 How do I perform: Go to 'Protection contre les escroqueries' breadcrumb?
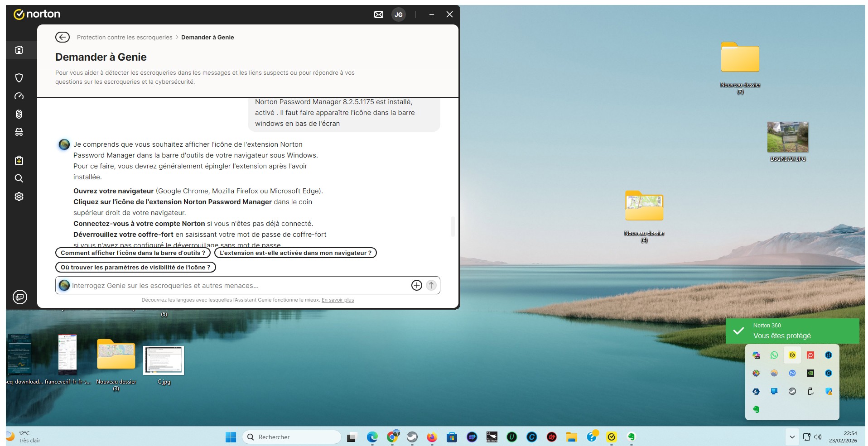point(125,37)
